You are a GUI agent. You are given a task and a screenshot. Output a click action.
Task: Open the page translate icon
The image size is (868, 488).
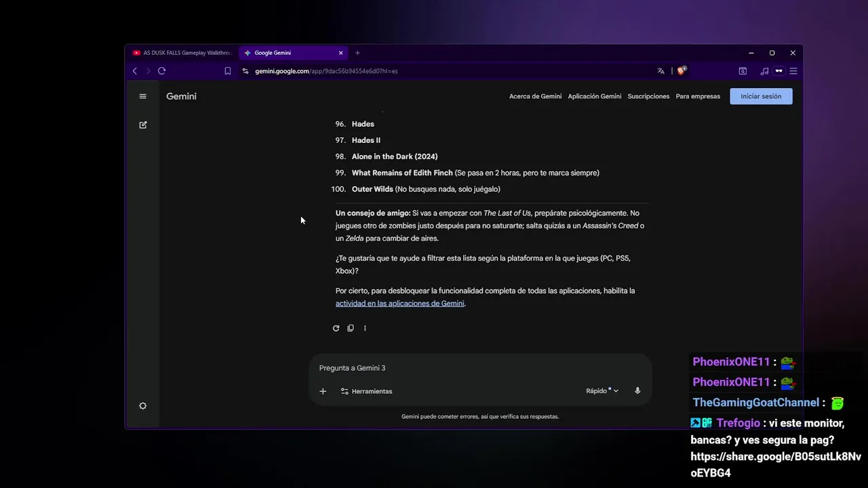661,71
